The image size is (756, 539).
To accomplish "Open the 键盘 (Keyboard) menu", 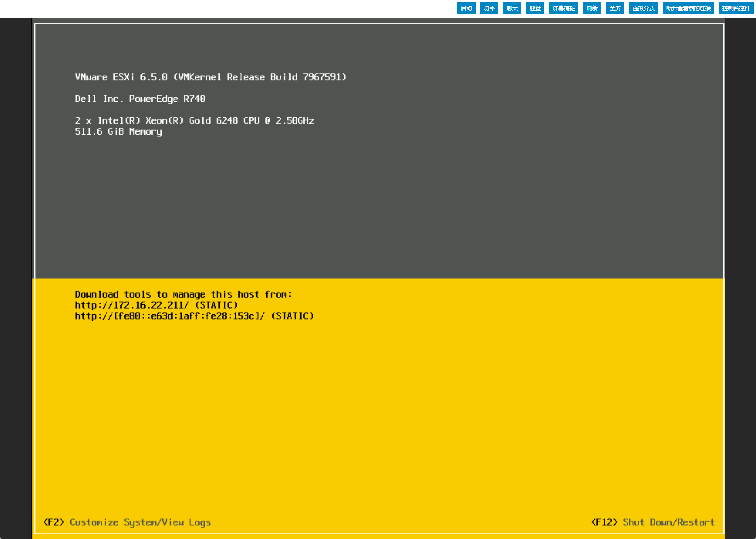I will (535, 8).
